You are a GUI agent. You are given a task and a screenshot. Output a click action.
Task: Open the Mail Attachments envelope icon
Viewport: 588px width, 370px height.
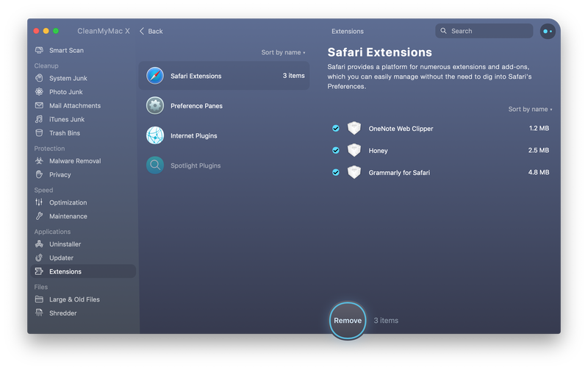pyautogui.click(x=39, y=105)
